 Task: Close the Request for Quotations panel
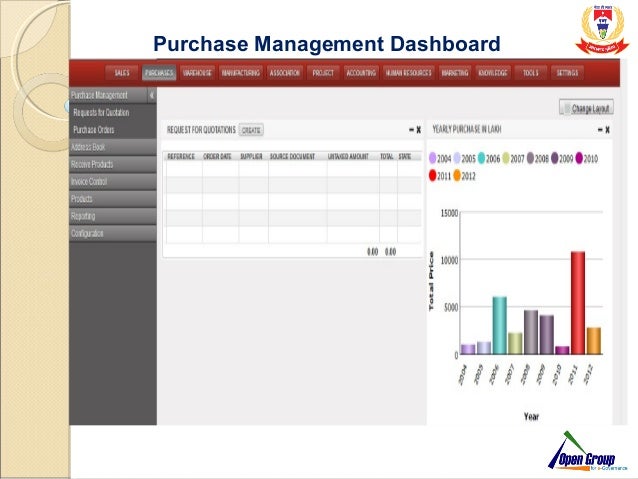418,130
